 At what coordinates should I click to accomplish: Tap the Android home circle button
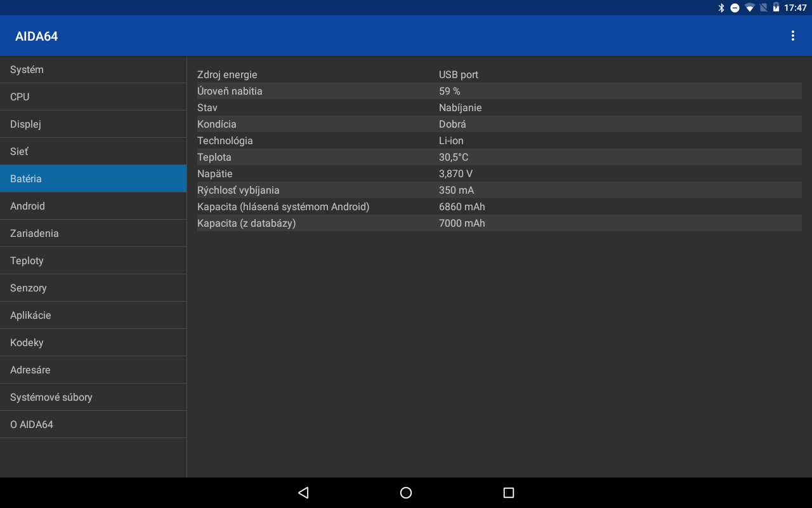pyautogui.click(x=406, y=493)
